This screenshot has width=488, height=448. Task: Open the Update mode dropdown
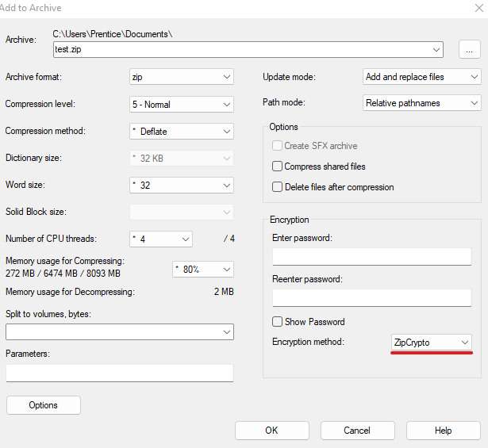point(421,77)
